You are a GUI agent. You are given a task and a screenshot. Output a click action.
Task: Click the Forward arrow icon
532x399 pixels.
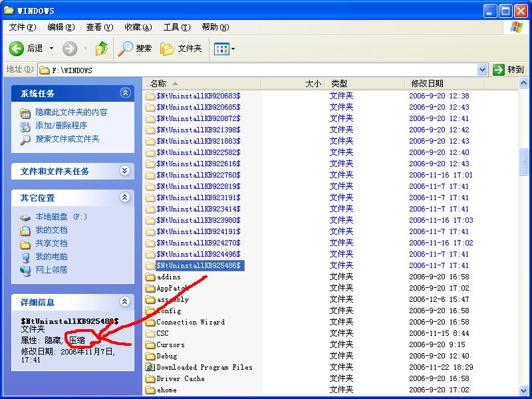click(70, 49)
